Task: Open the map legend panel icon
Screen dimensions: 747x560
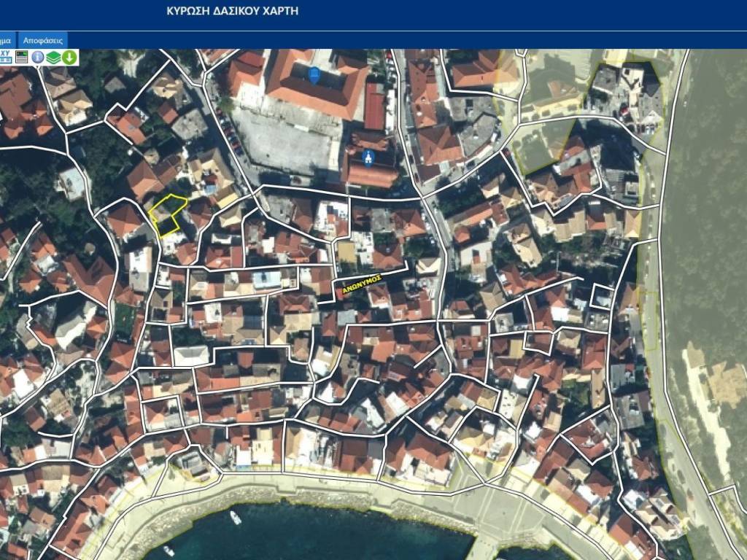Action: coord(22,57)
